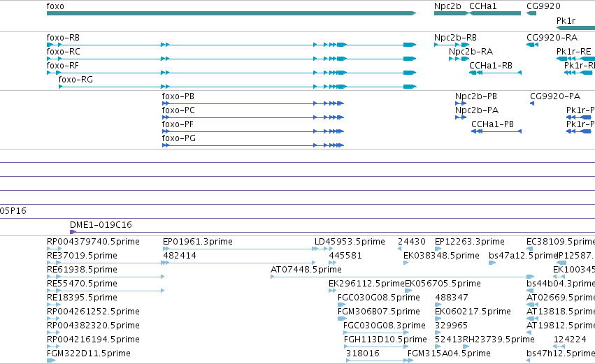
Task: Select the DME1-019C16 BAC clone
Action: coord(101,225)
